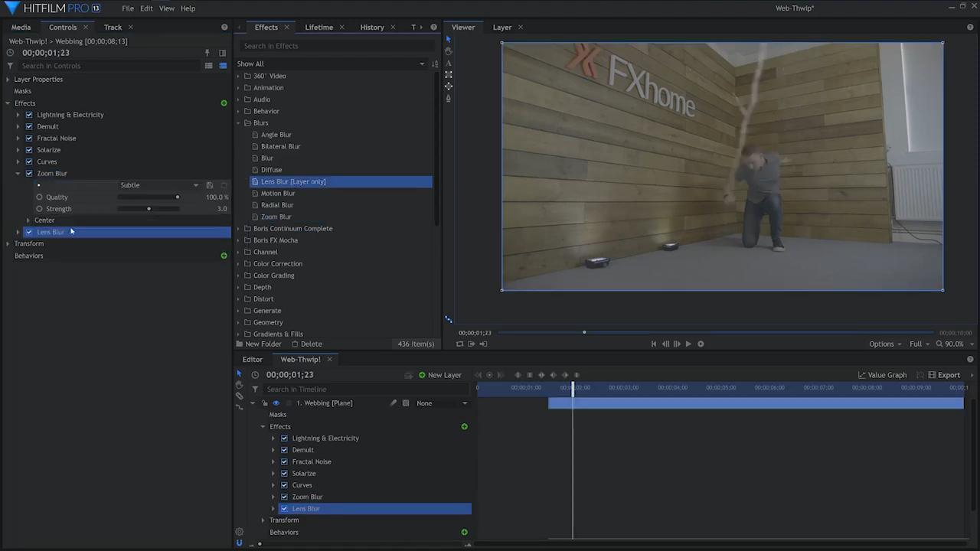Adjust Zoom Blur Strength slider

pyautogui.click(x=149, y=209)
